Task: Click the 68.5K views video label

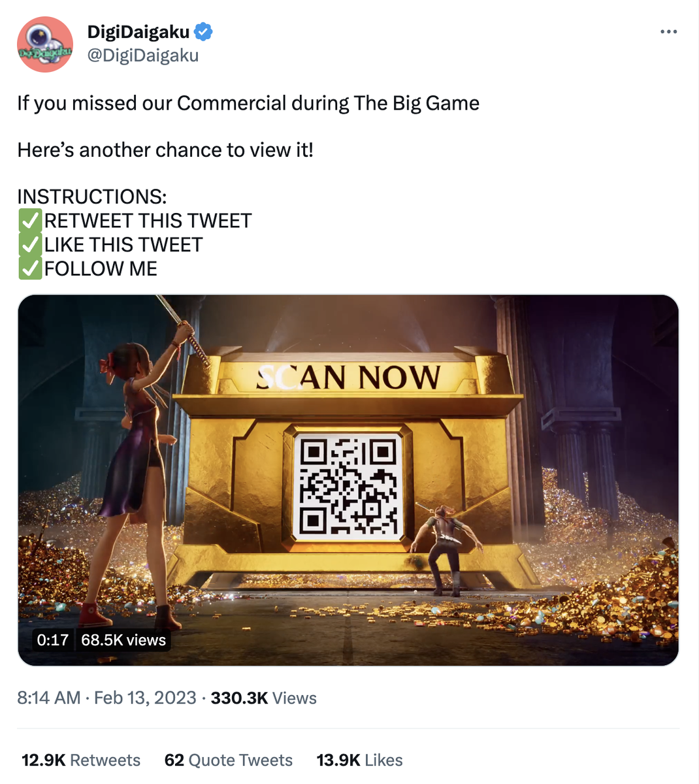Action: 123,640
